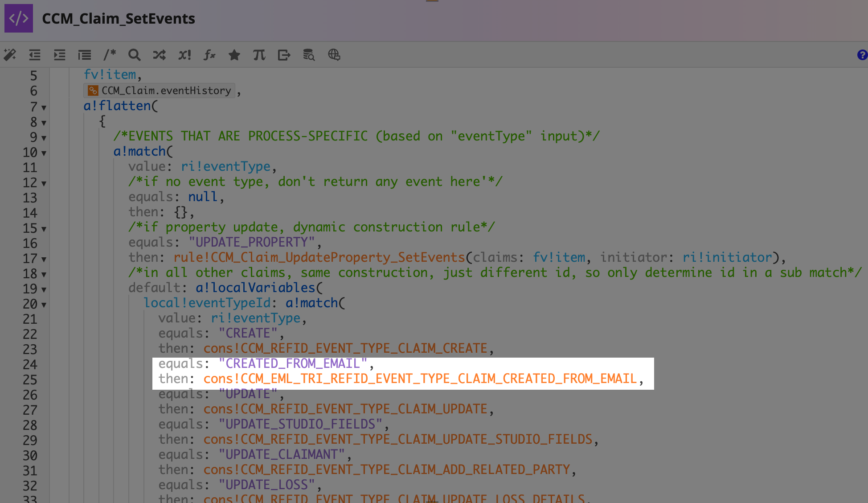Click the "UPDATE_PROPERTY" string
868x503 pixels.
pos(252,242)
